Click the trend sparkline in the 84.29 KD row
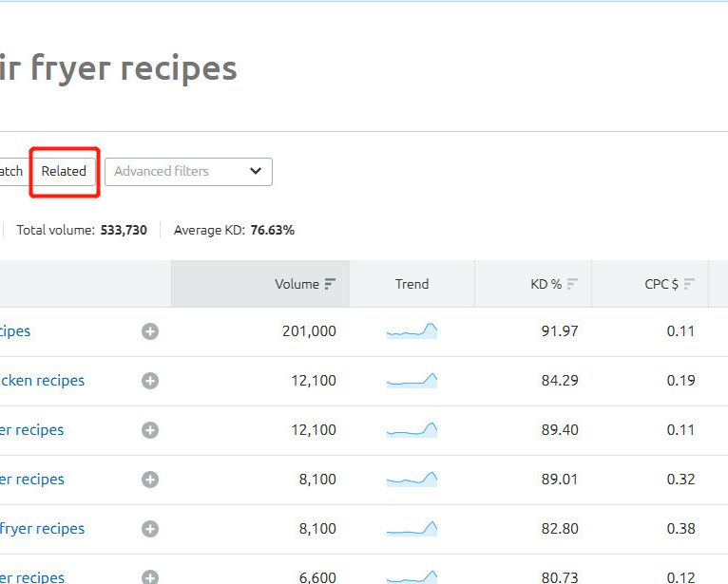The width and height of the screenshot is (728, 584). [x=412, y=381]
